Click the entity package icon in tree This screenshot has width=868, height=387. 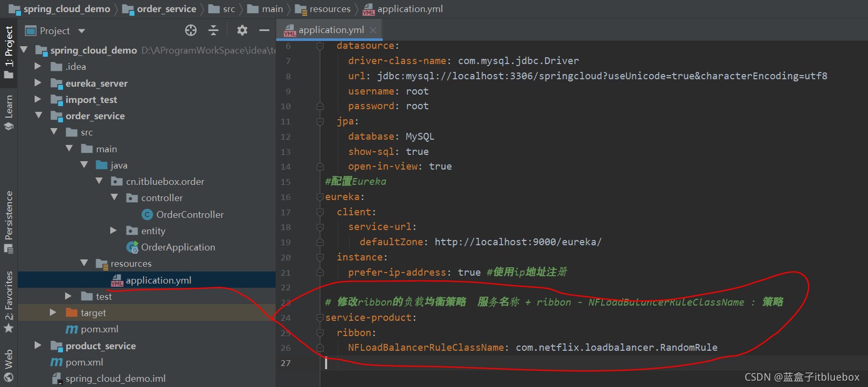point(132,231)
